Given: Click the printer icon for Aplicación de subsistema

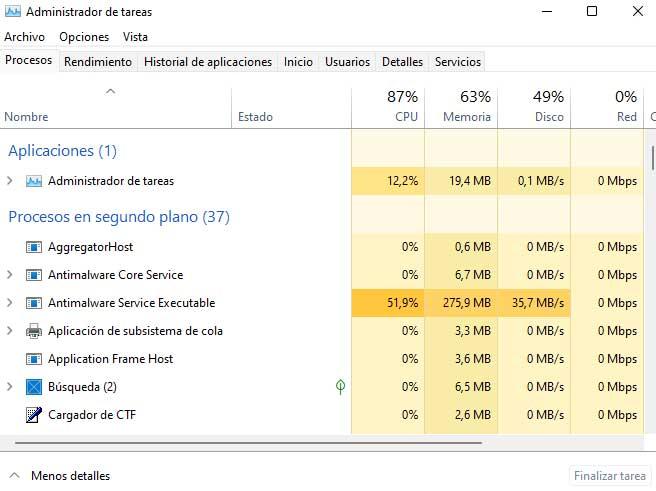Looking at the screenshot, I should pos(34,331).
